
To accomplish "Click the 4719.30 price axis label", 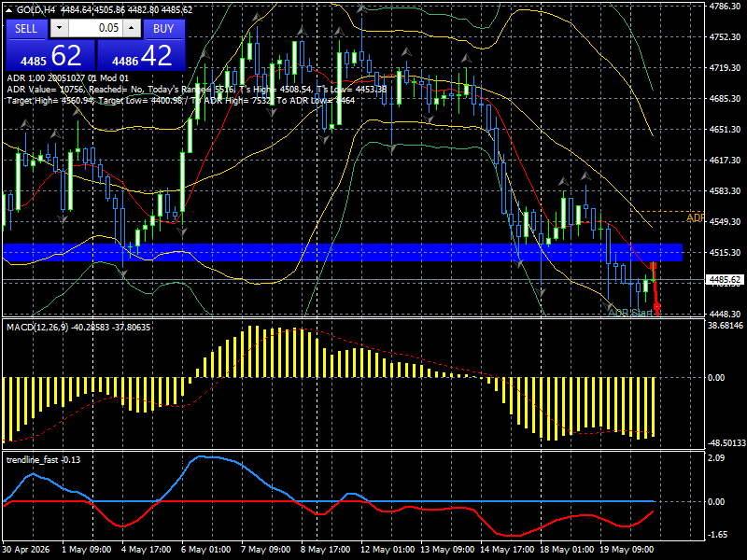I will (x=725, y=68).
